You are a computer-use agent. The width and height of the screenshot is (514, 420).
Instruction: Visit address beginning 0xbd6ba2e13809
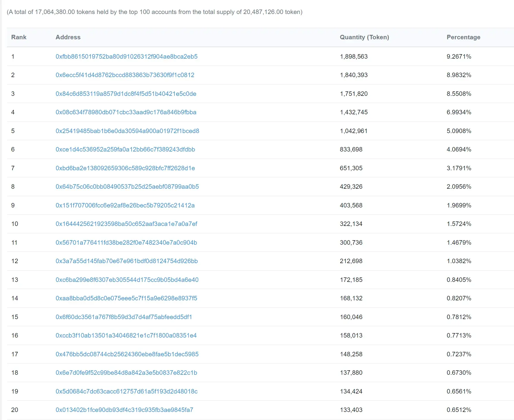125,168
